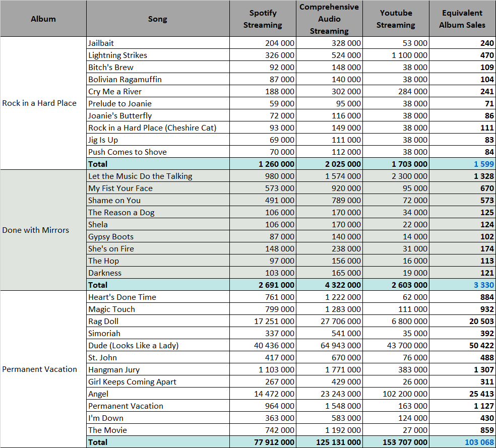The width and height of the screenshot is (496, 448).
Task: Select the Comprehensive Audio Streaming header
Action: (x=329, y=19)
